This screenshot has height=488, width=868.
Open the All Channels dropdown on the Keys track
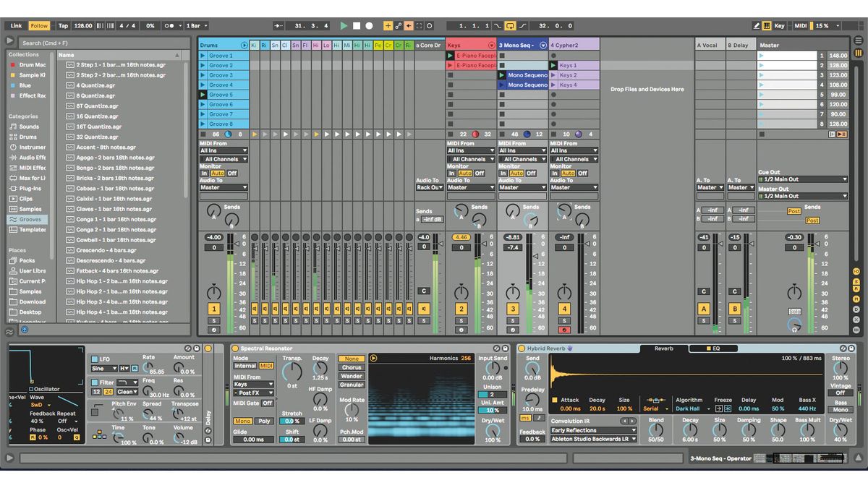click(x=470, y=159)
